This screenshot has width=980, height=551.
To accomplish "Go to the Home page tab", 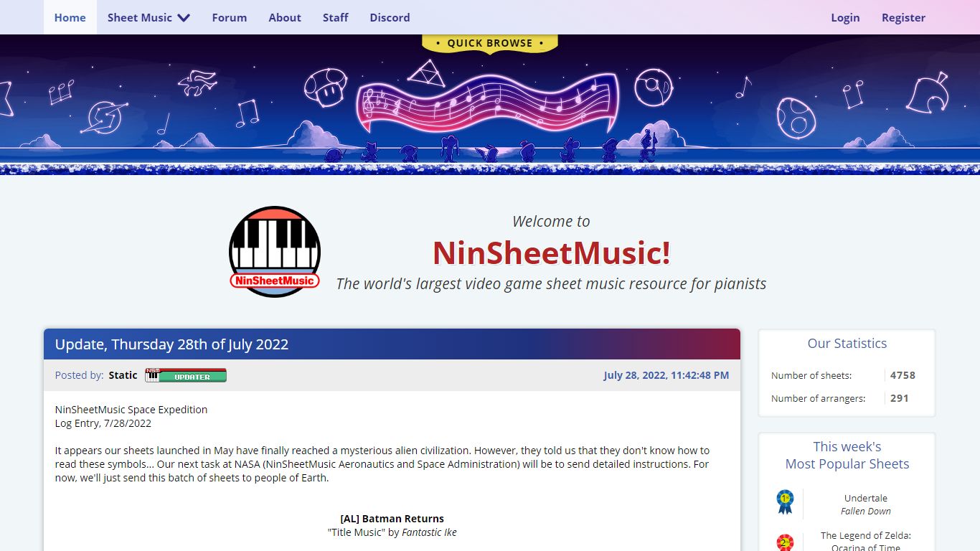I will click(x=70, y=17).
